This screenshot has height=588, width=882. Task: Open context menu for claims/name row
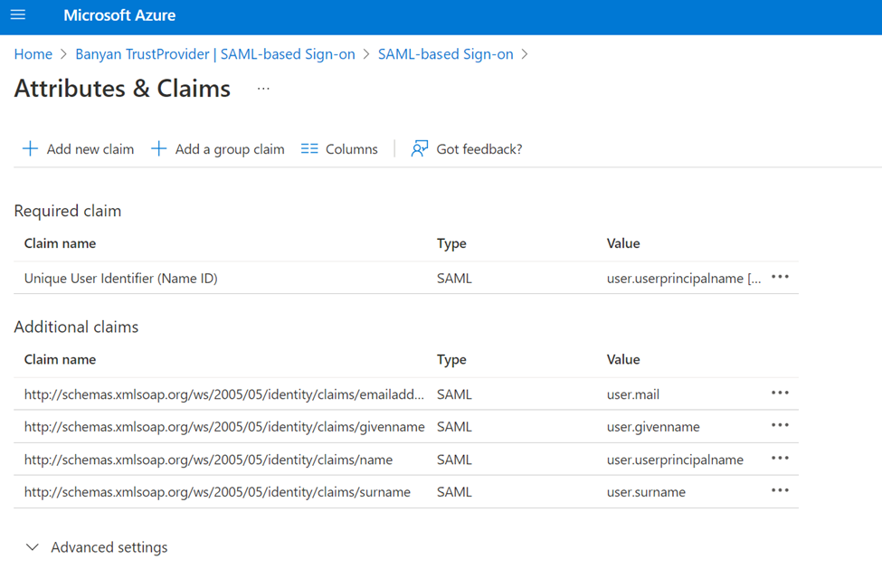point(780,458)
